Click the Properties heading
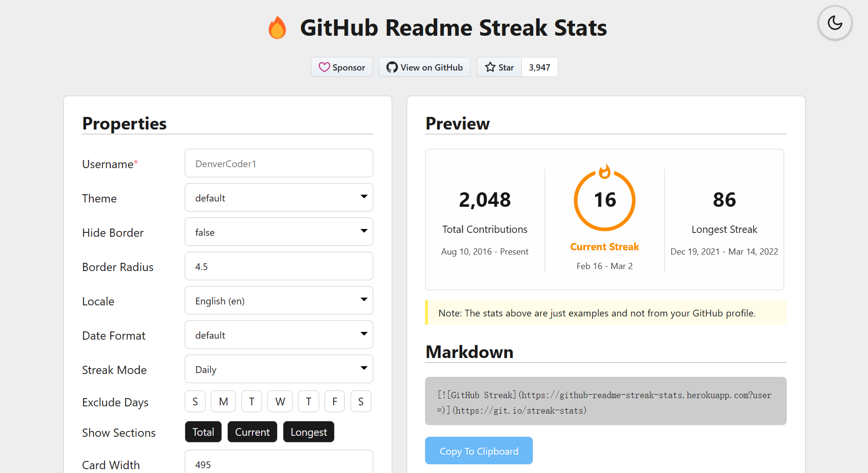Image resolution: width=868 pixels, height=473 pixels. (x=124, y=124)
